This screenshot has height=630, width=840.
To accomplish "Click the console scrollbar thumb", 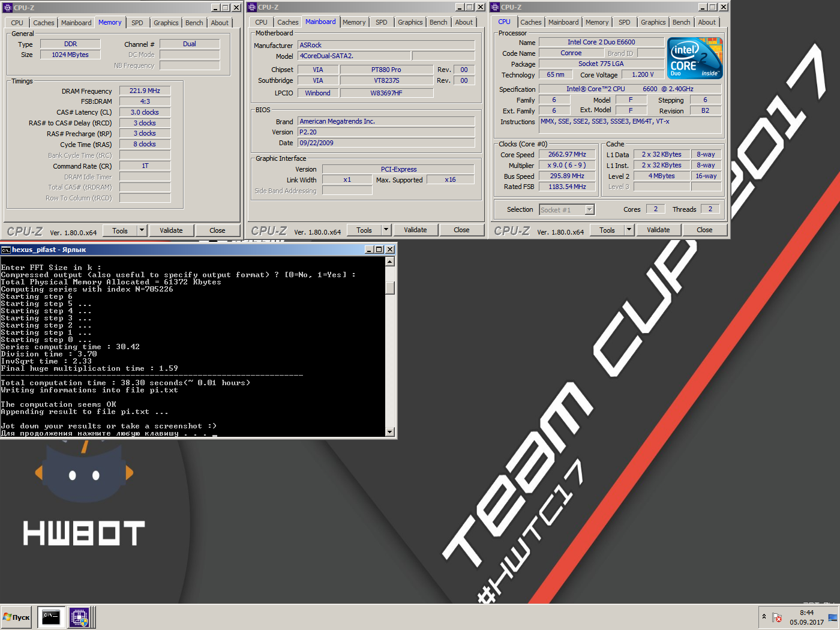I will tap(390, 287).
